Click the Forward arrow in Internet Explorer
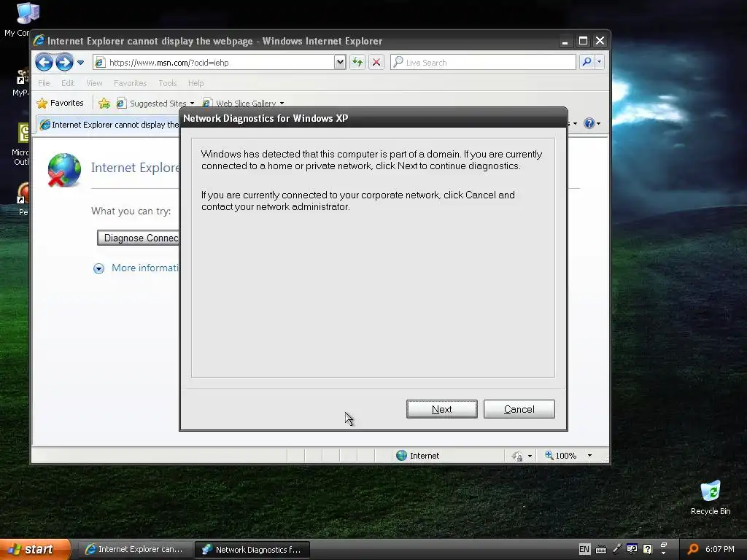Image resolution: width=747 pixels, height=560 pixels. tap(64, 63)
